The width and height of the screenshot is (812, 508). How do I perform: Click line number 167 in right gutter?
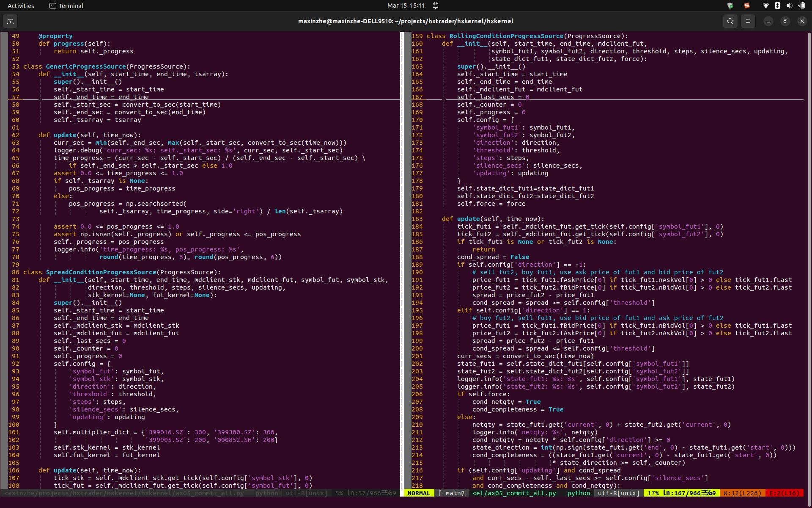[x=417, y=97]
